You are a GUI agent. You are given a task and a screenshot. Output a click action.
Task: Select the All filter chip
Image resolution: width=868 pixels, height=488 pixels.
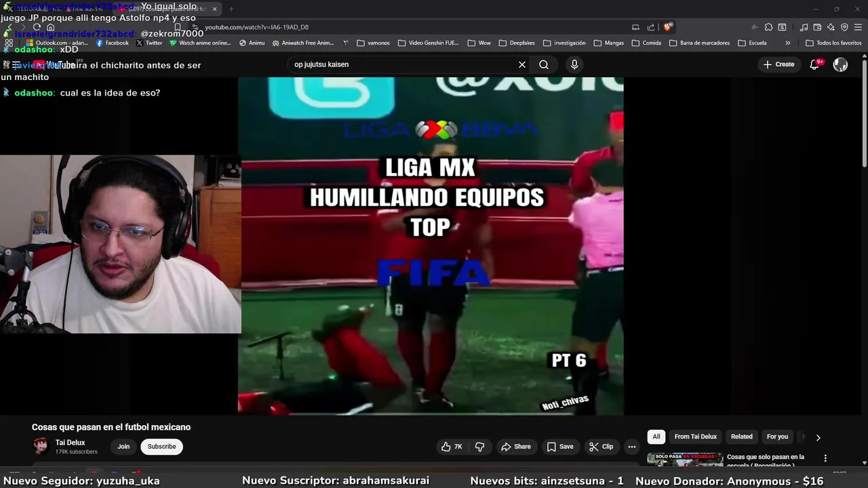click(x=656, y=437)
